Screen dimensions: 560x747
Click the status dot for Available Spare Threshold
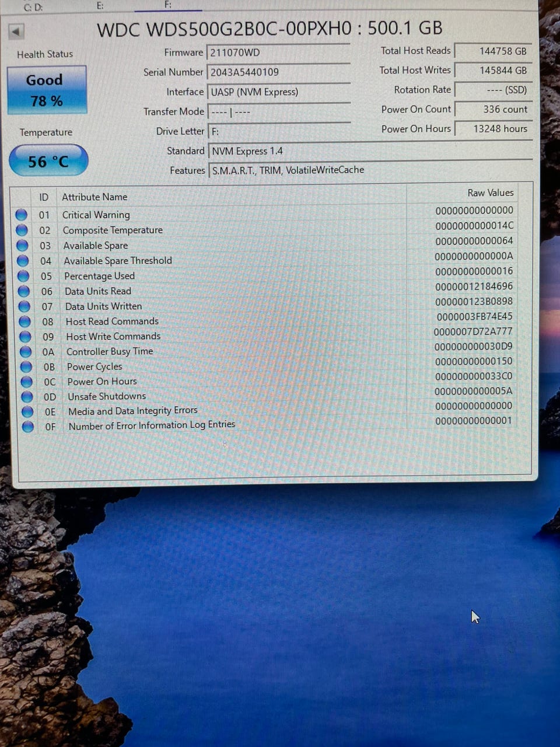(23, 260)
